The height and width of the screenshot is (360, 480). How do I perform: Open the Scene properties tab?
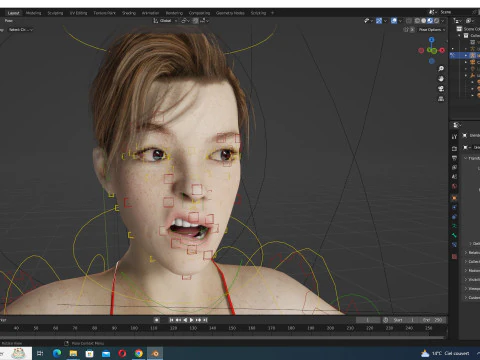tap(454, 177)
